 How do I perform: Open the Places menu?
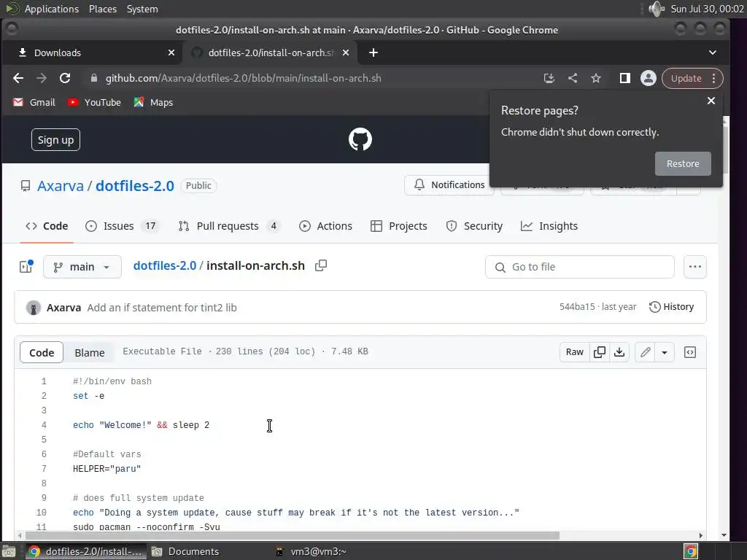(x=103, y=9)
